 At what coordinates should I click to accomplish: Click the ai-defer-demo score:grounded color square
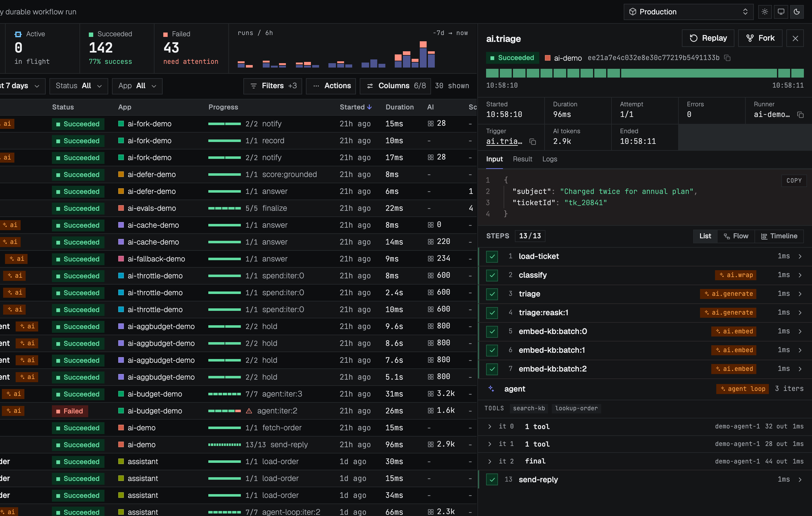pos(121,175)
